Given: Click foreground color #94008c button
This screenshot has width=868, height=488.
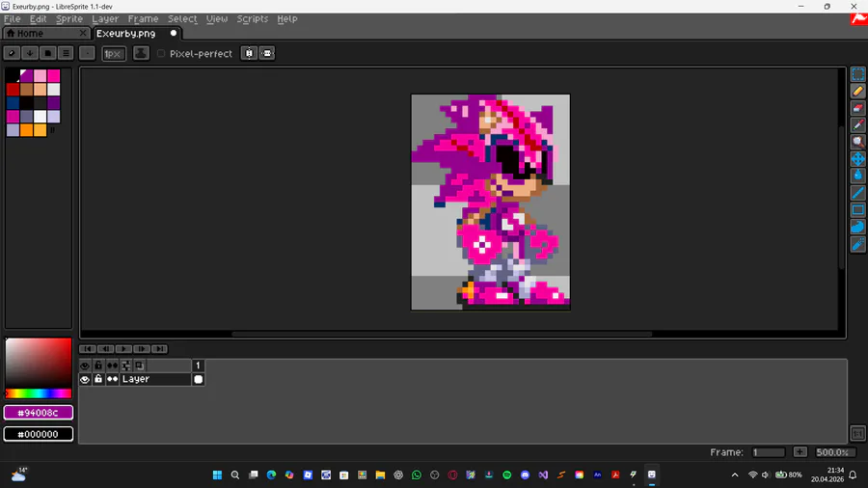Looking at the screenshot, I should [x=39, y=413].
